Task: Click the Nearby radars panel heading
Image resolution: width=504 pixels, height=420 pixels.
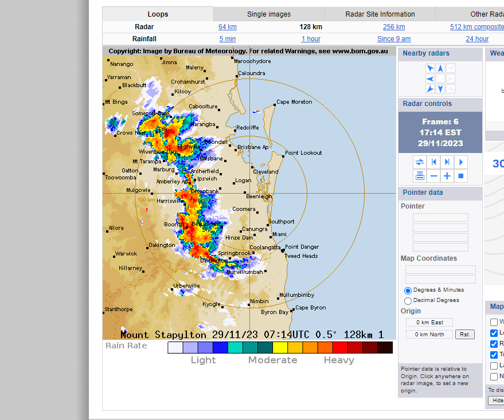Action: [x=426, y=53]
